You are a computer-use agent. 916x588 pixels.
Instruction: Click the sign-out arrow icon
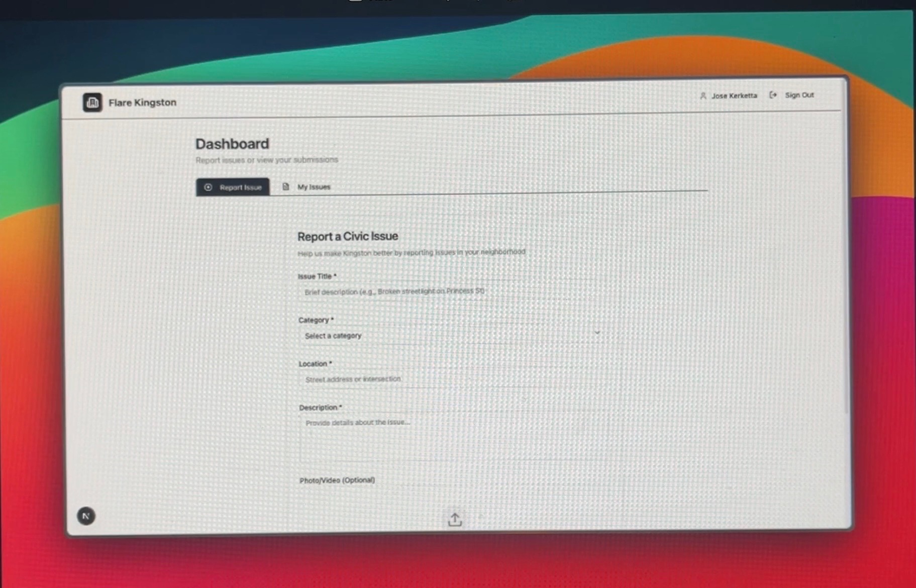point(773,95)
